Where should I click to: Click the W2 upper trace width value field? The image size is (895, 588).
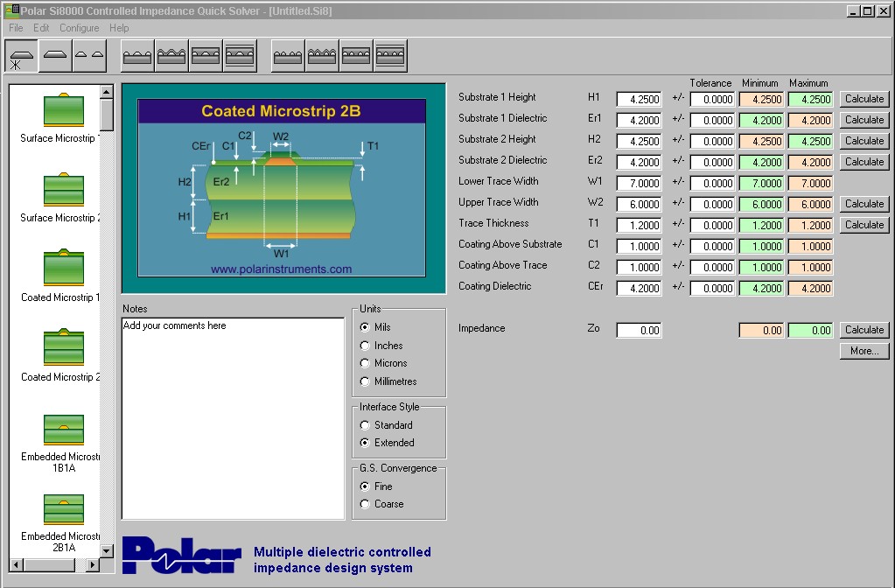tap(639, 205)
